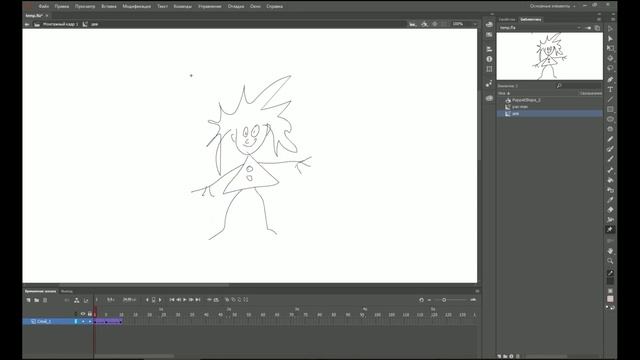Select the Hand tool
The width and height of the screenshot is (640, 360).
(x=610, y=251)
